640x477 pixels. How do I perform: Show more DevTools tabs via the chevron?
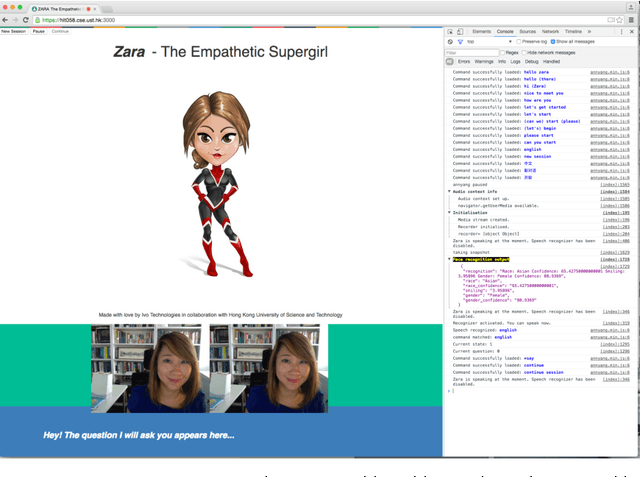coord(590,32)
